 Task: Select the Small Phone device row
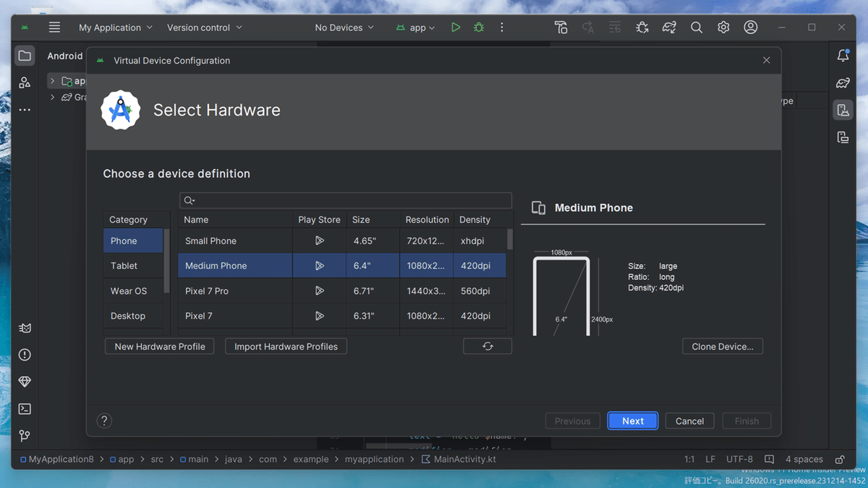(342, 241)
